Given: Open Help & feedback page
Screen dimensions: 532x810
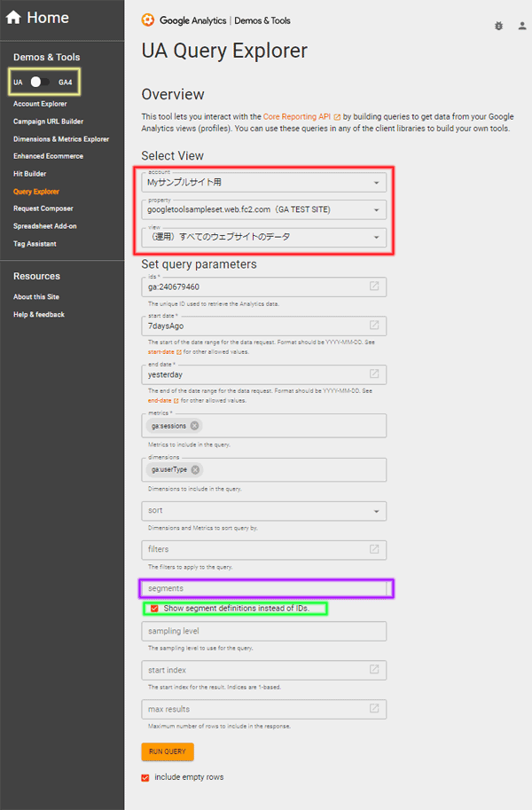Looking at the screenshot, I should click(39, 314).
